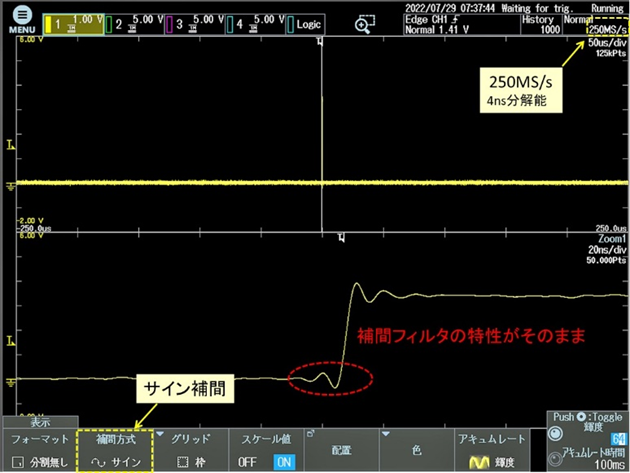
Task: Click the sine wave icon in 補間方式
Action: tap(98, 463)
